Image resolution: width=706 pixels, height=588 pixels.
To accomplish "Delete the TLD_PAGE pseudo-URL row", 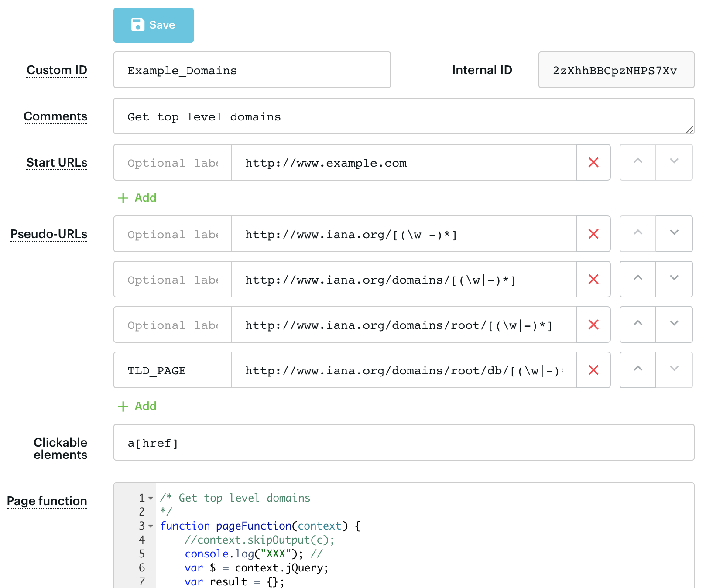I will (593, 370).
